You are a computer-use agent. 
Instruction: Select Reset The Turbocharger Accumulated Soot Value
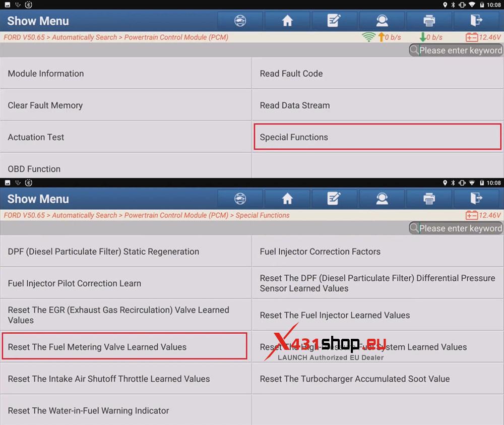[x=377, y=379]
